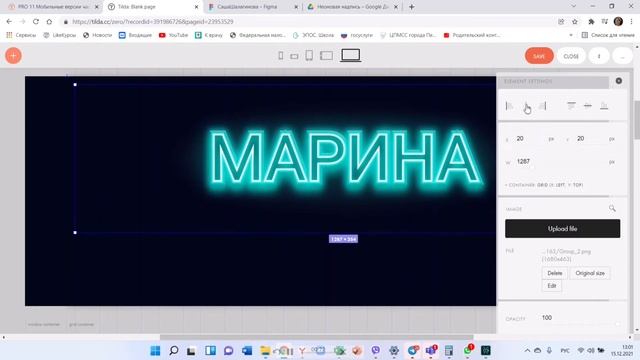Switch to the Google Drive browser tab
Image resolution: width=640 pixels, height=360 pixels.
click(x=353, y=7)
